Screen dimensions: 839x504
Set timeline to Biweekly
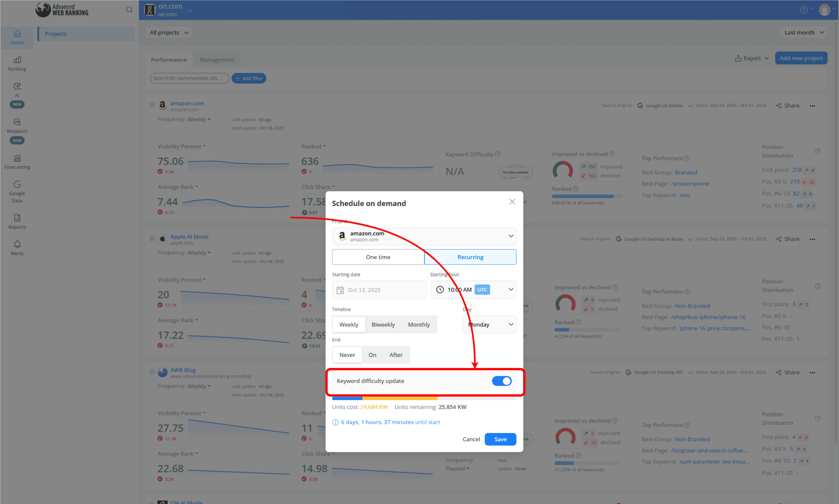pos(383,325)
